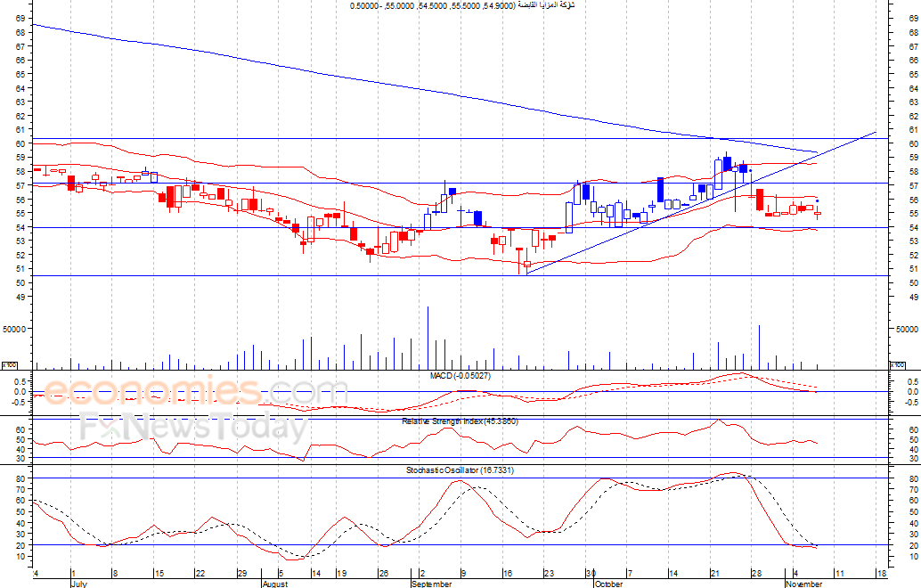921x588 pixels.
Task: Select date label 11 on time axis
Action: tap(839, 574)
